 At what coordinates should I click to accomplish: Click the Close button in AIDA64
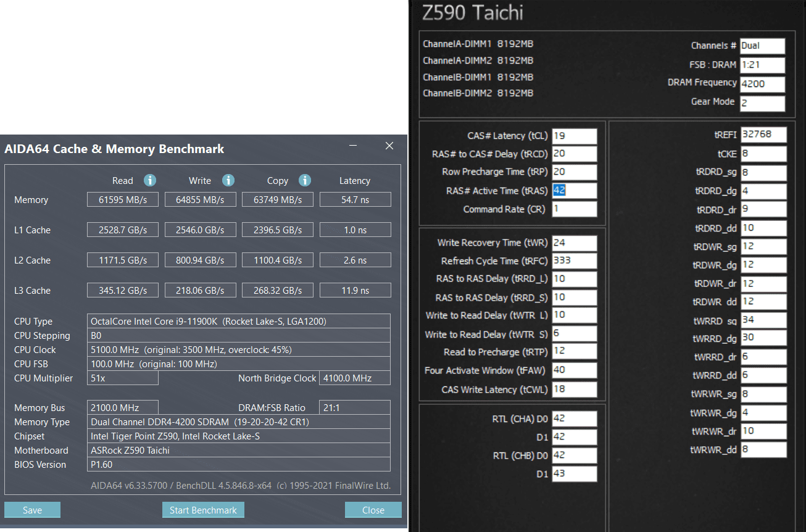pos(373,510)
